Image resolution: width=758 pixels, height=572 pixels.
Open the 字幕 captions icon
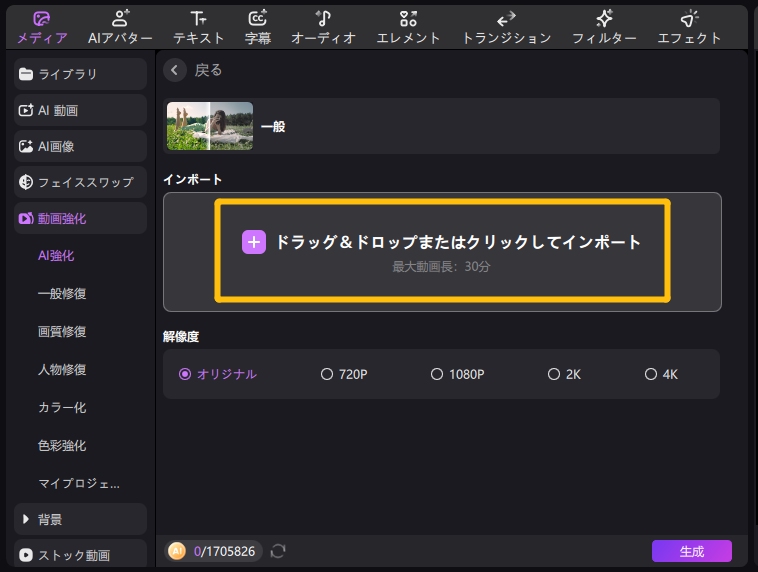pos(258,18)
